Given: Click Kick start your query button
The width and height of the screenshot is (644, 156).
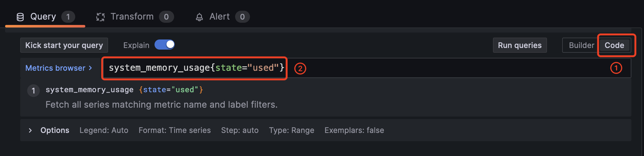Looking at the screenshot, I should [64, 45].
